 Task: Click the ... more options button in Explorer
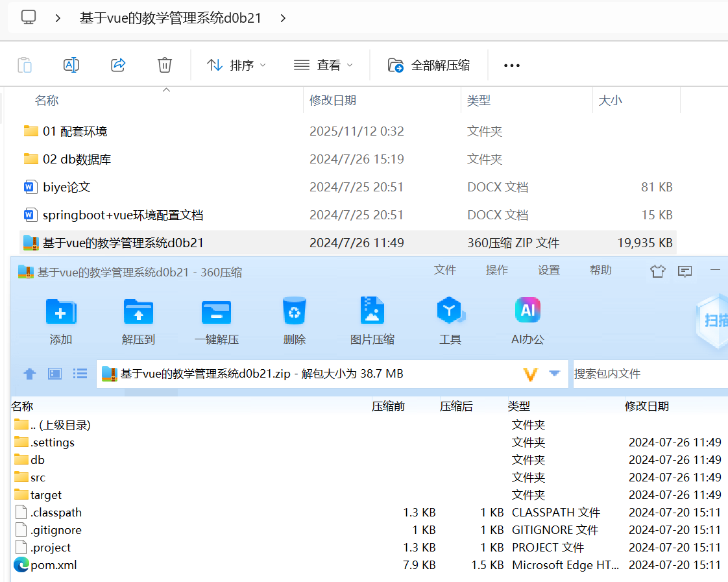[x=512, y=65]
